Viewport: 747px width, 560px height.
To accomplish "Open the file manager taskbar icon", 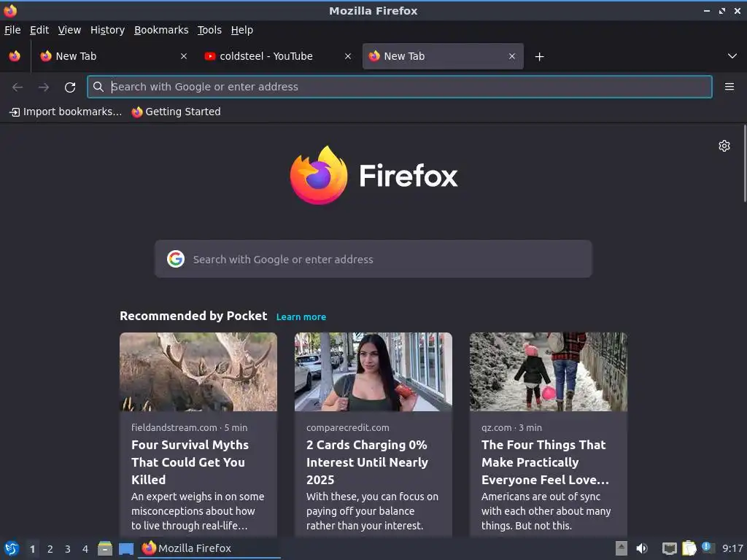I will pyautogui.click(x=105, y=548).
